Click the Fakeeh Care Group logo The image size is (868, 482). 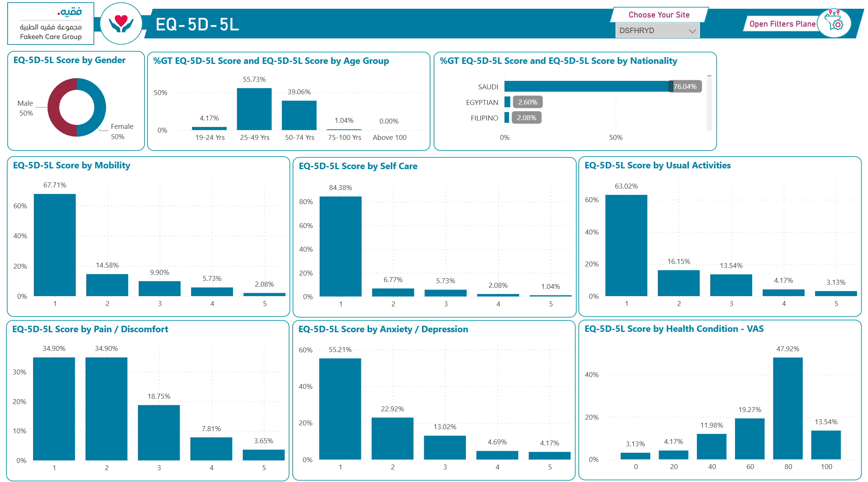point(51,24)
